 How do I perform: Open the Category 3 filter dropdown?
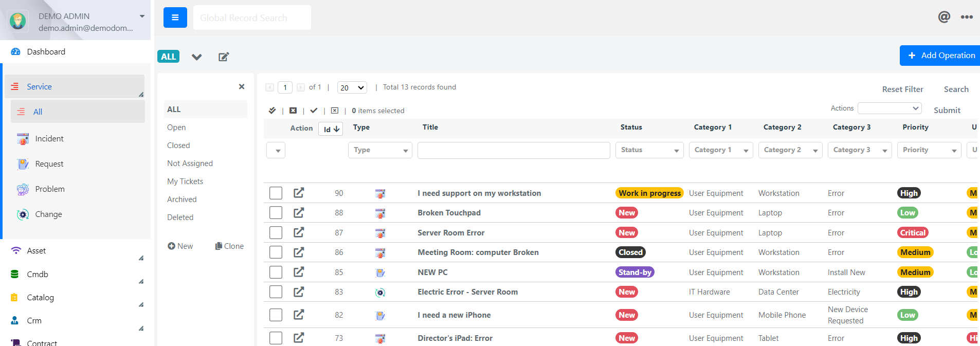(x=860, y=150)
